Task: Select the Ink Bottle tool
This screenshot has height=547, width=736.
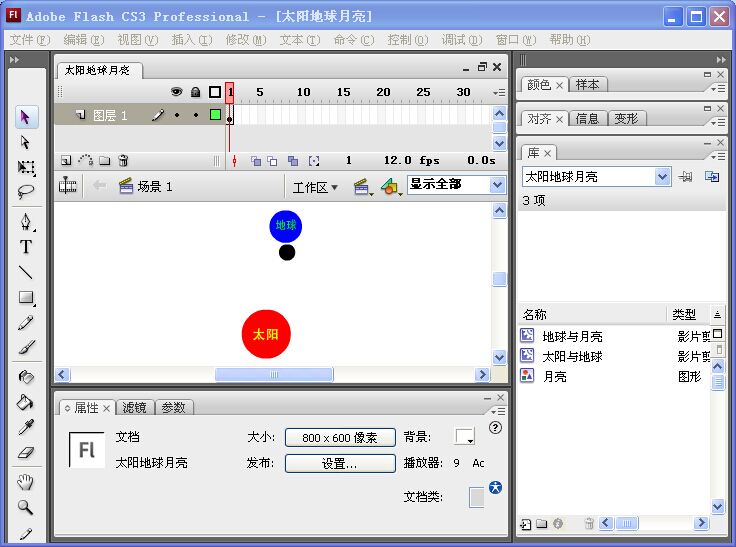Action: tap(25, 377)
